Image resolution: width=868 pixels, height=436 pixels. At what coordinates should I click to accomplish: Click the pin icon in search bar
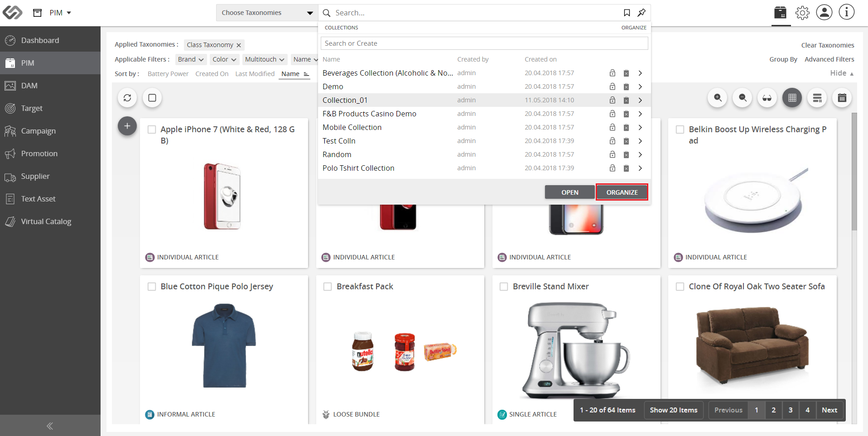click(641, 13)
